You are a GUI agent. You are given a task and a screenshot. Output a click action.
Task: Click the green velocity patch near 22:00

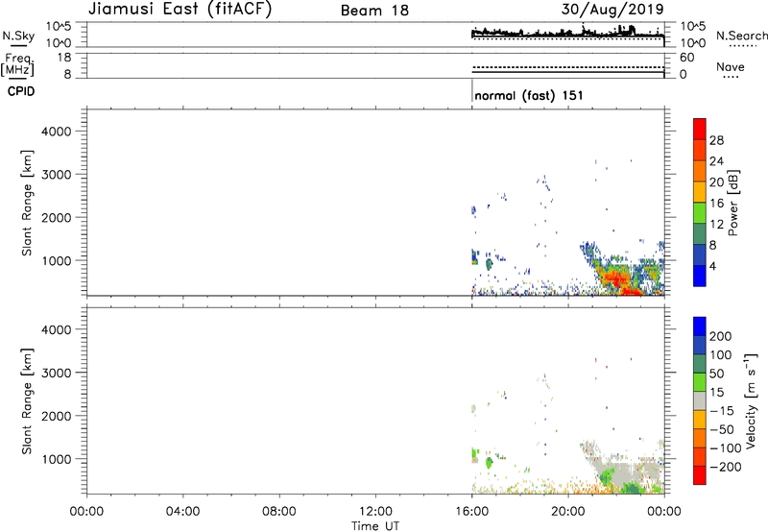click(x=608, y=476)
